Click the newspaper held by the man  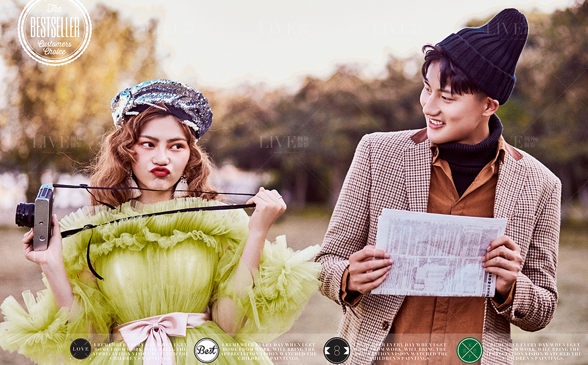439,253
